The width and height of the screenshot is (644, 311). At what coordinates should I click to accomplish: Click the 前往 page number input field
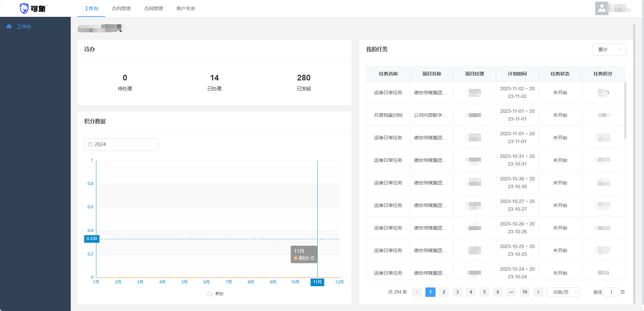[611, 292]
